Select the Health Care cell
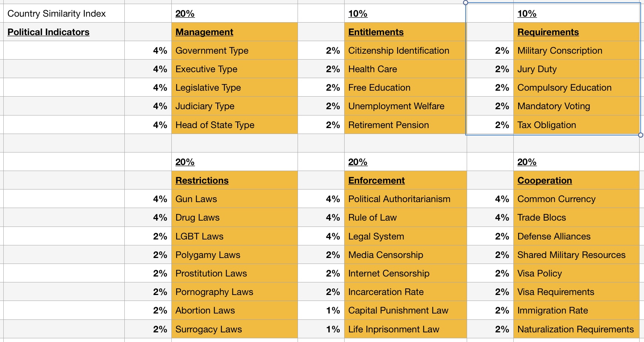The width and height of the screenshot is (644, 342). [372, 69]
